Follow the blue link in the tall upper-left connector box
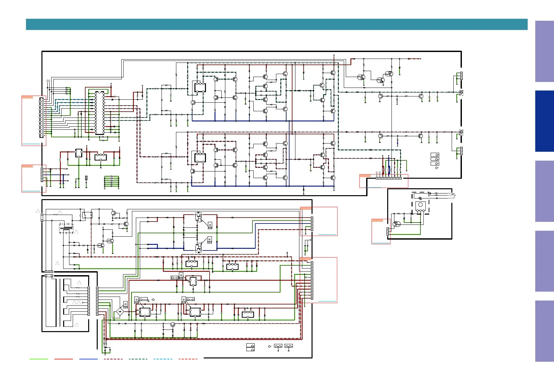The image size is (554, 392). click(31, 144)
